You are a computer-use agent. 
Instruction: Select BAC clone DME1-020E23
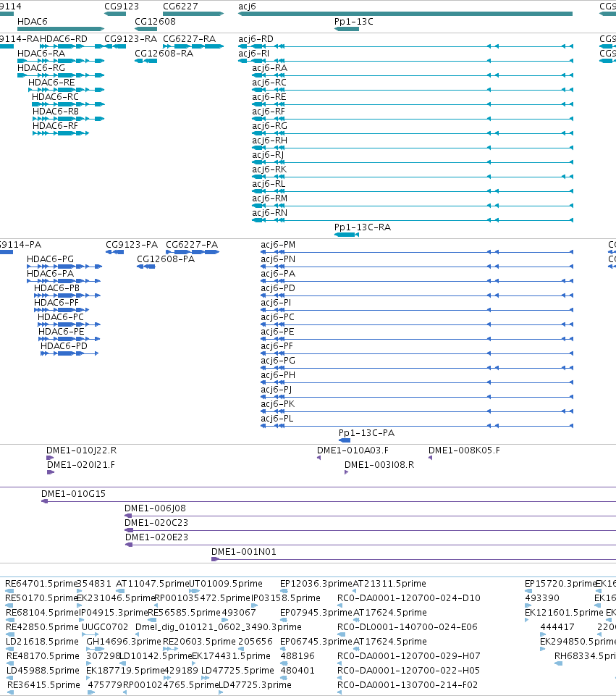click(157, 537)
